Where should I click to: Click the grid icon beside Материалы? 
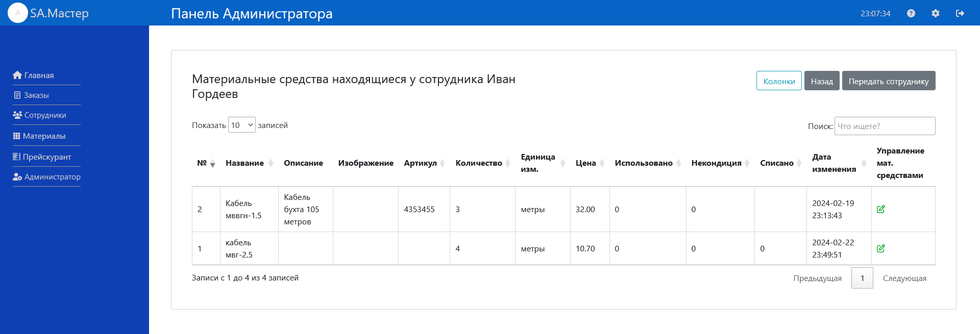point(17,136)
